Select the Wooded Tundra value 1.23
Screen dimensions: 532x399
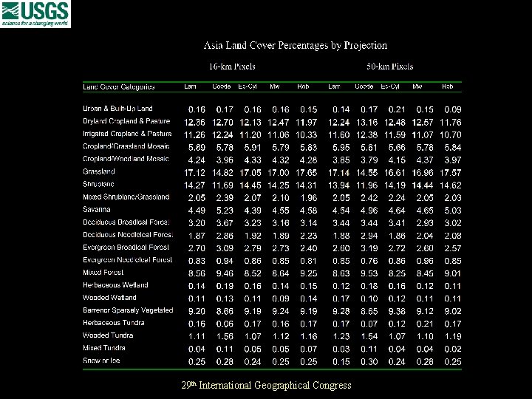point(341,336)
